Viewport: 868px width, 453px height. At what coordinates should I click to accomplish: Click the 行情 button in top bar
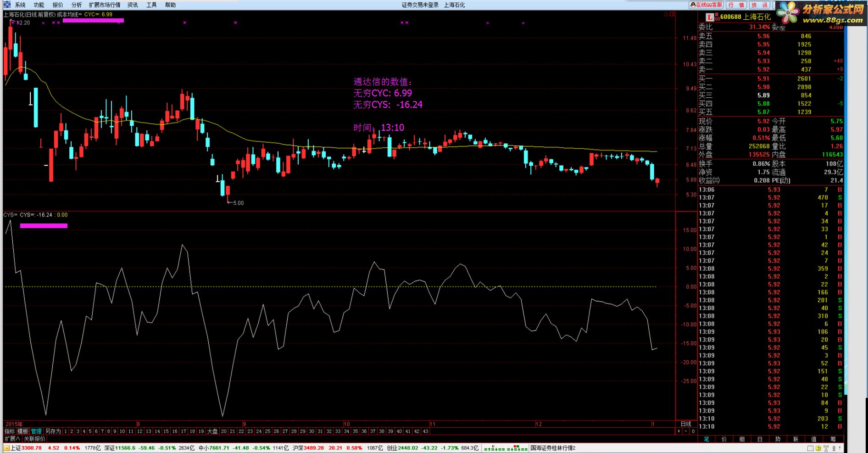[737, 5]
